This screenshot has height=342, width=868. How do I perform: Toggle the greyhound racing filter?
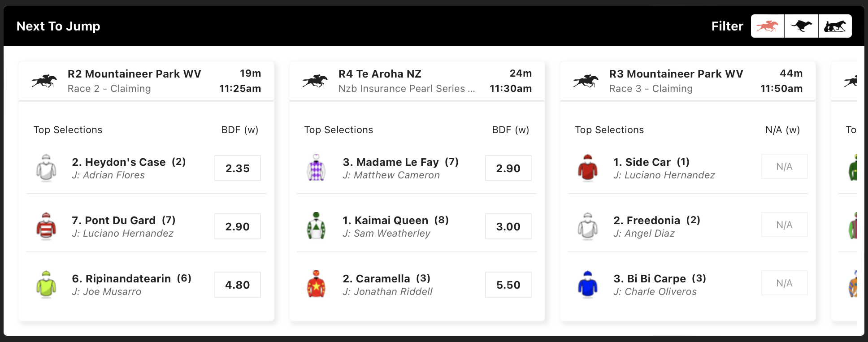(x=801, y=26)
